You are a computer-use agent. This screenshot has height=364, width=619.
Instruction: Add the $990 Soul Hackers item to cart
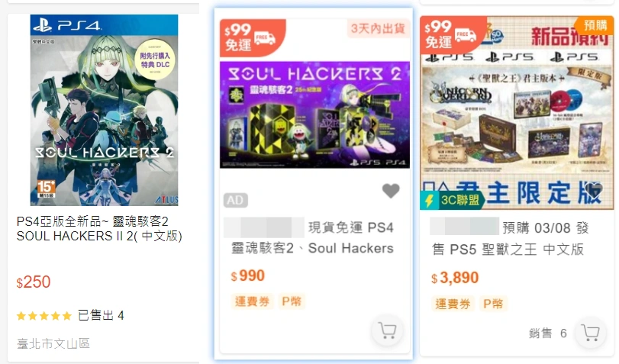387,331
